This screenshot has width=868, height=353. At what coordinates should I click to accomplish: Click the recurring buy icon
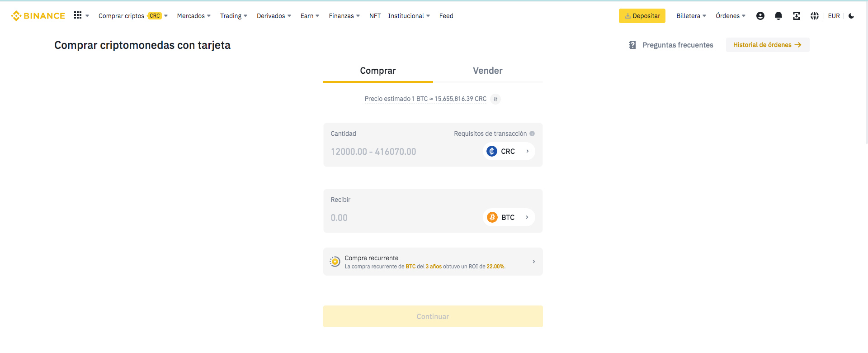click(335, 261)
